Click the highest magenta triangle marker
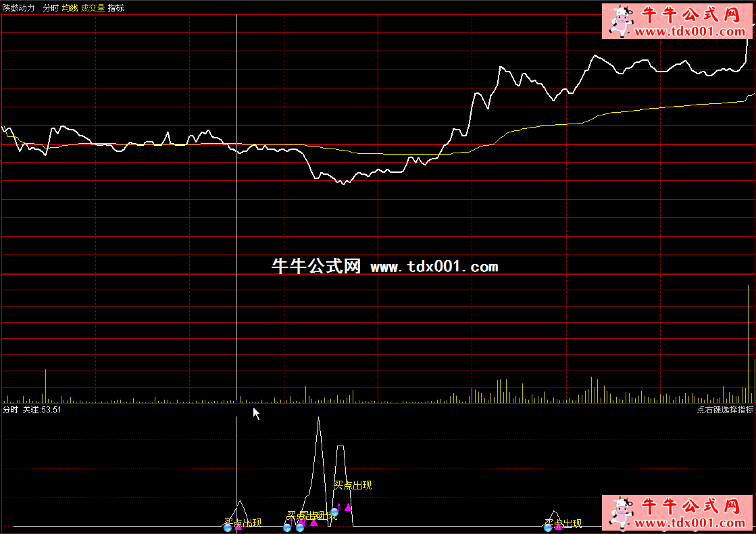Screen dimensions: 756x534 pos(348,507)
